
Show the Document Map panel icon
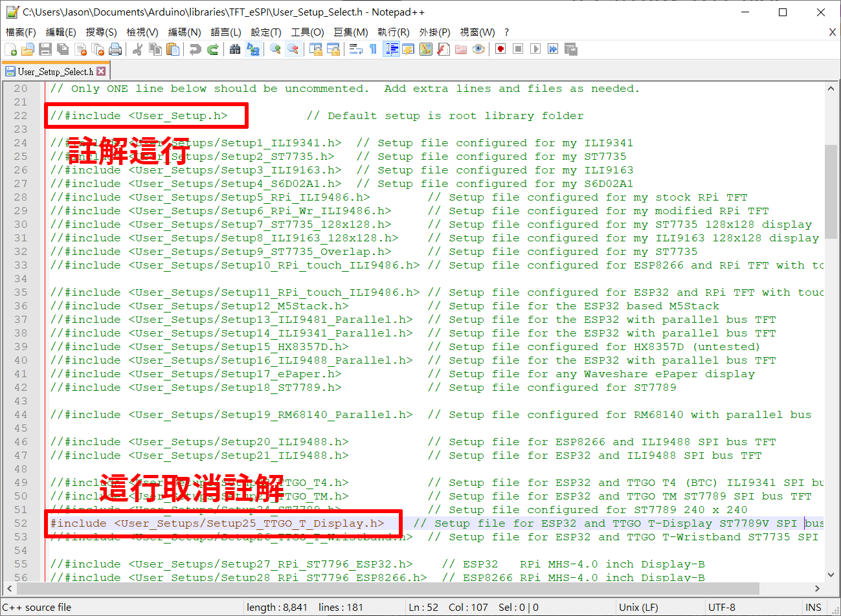(426, 49)
